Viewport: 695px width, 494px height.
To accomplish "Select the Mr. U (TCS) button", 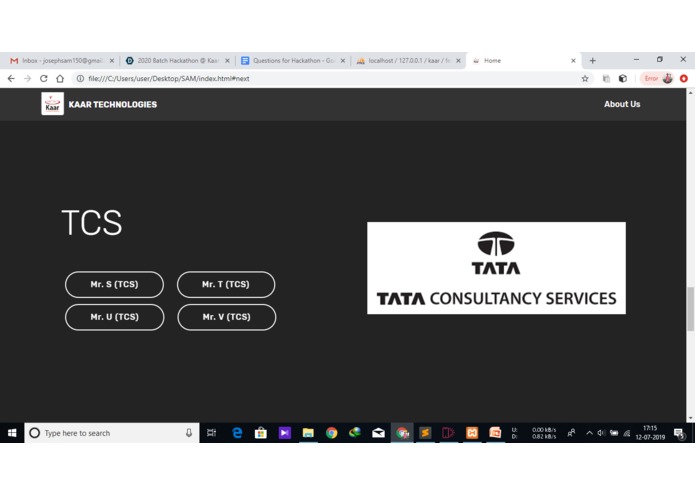I will tap(114, 317).
